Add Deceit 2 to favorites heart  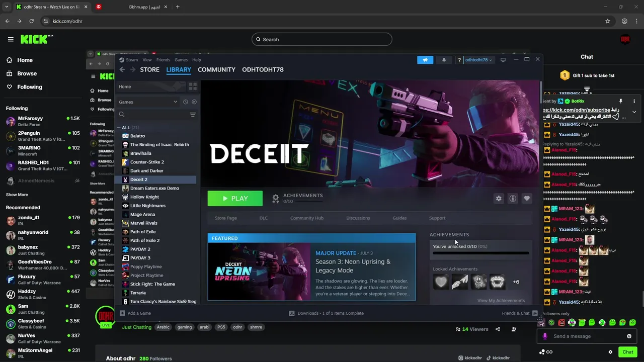pos(527,199)
